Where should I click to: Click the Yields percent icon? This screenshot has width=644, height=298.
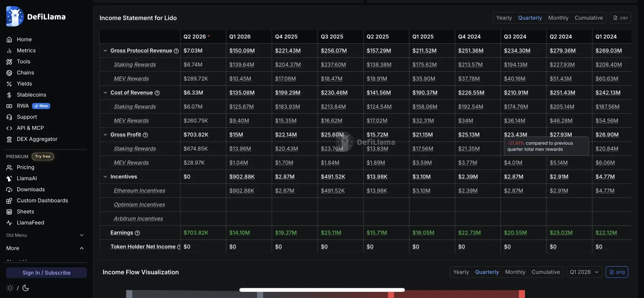tap(9, 84)
